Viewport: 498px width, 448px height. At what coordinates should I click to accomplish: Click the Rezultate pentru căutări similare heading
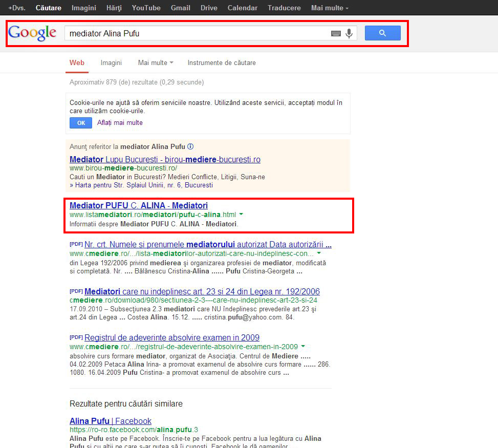pos(126,403)
